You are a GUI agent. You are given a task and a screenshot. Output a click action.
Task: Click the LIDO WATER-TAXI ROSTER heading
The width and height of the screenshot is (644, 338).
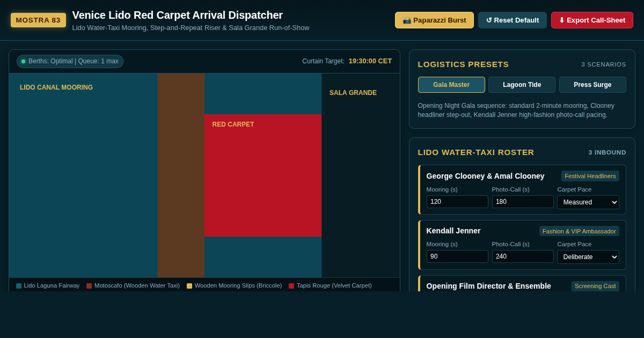[476, 152]
